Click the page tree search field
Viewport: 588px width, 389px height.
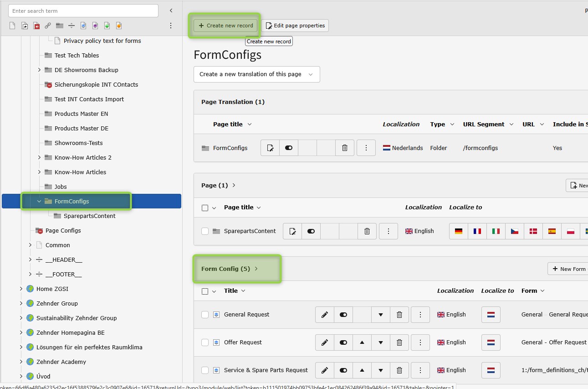[83, 11]
